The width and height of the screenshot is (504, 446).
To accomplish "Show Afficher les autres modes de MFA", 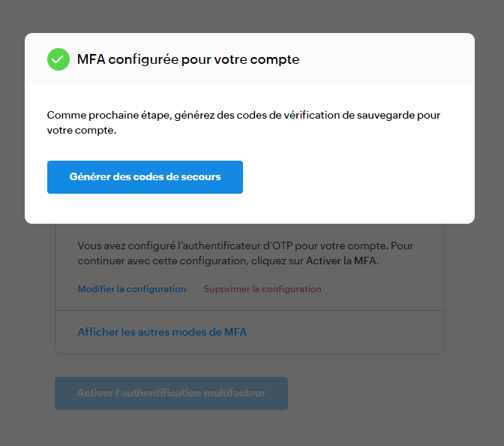I will click(162, 332).
